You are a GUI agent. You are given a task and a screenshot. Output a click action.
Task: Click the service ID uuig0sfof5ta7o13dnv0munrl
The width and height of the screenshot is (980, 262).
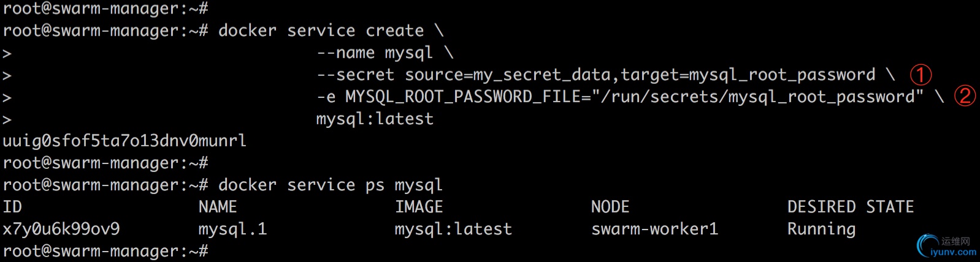[x=124, y=141]
